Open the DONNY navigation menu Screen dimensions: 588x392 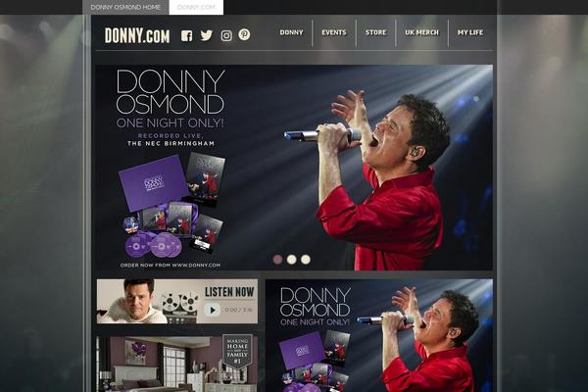291,32
